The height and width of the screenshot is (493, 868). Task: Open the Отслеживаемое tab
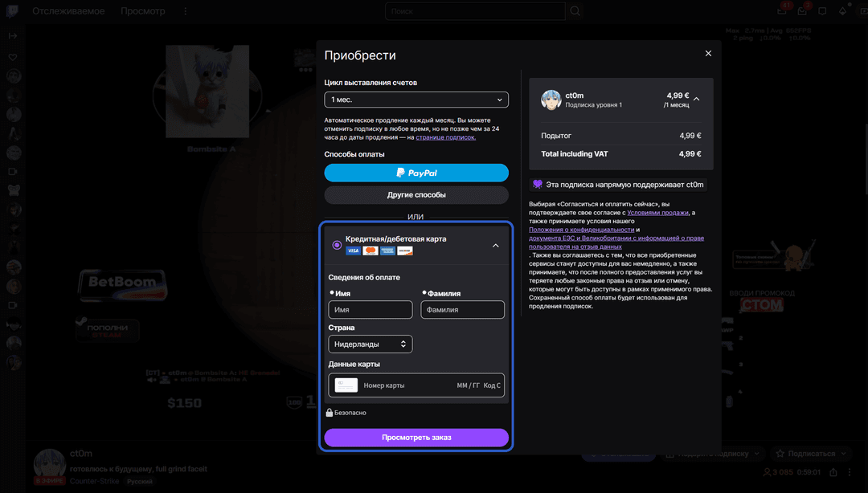coord(68,11)
